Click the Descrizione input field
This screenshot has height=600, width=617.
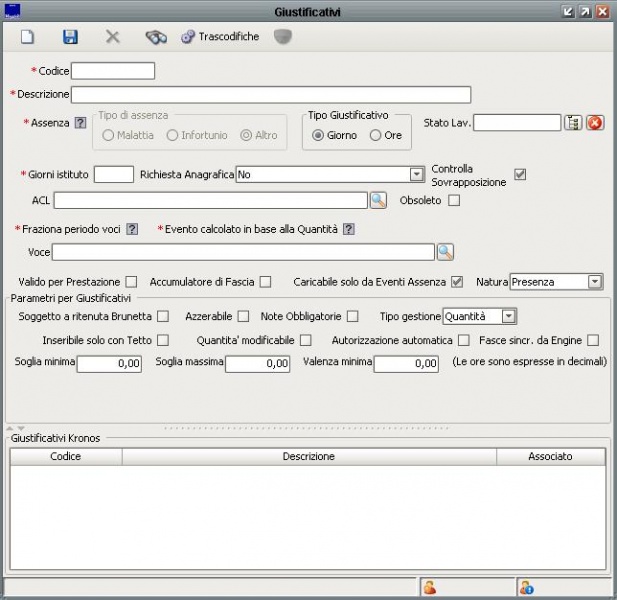pos(270,94)
